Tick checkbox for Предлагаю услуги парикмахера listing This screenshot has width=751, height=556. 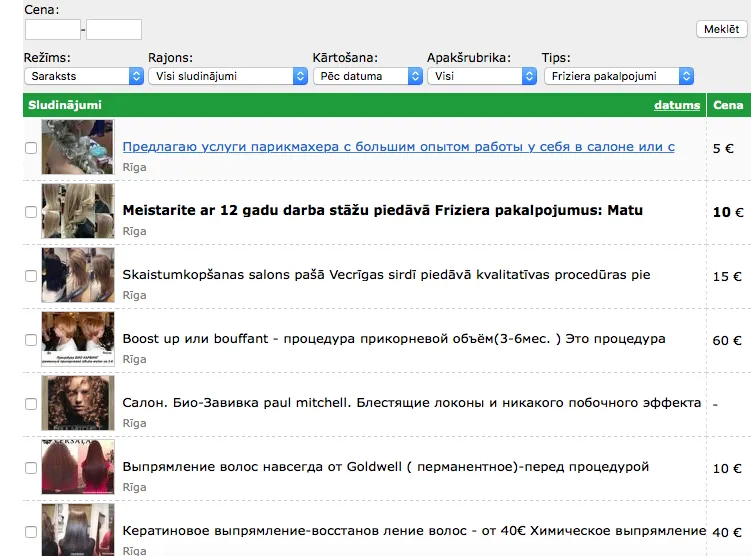[x=31, y=148]
